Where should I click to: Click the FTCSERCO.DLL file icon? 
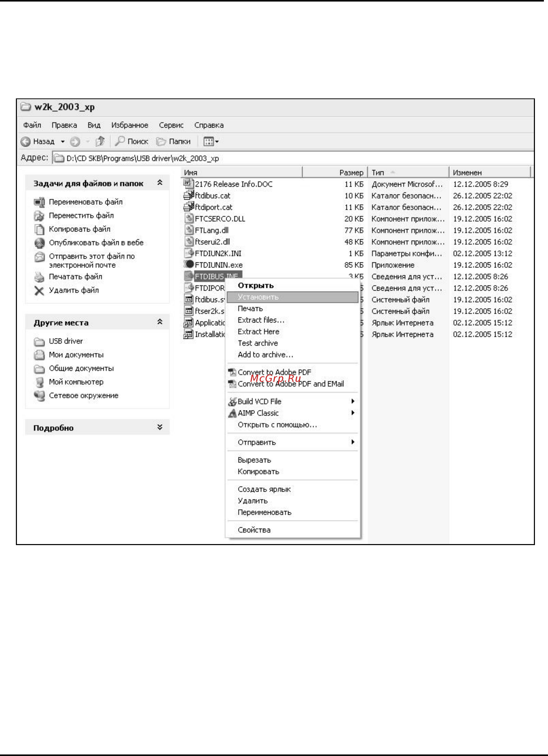coord(189,218)
